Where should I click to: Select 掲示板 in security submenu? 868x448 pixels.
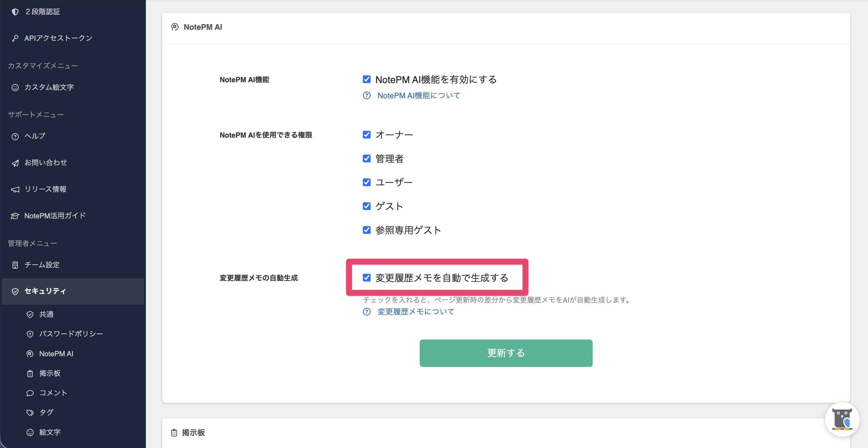click(x=50, y=373)
